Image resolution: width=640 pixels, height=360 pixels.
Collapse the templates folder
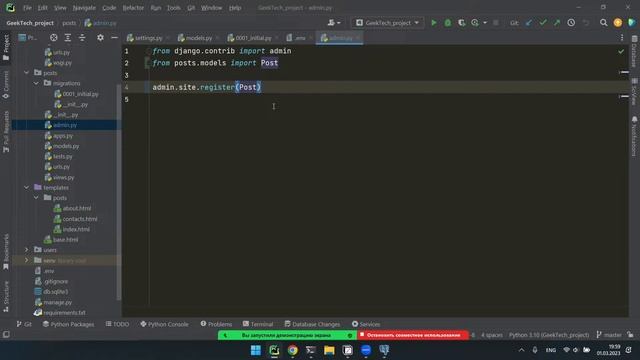coord(27,187)
